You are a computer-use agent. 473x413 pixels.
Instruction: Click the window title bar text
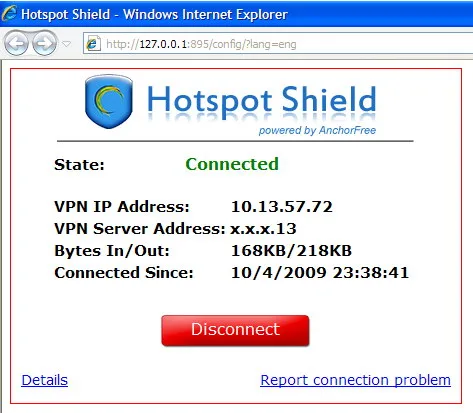click(154, 14)
